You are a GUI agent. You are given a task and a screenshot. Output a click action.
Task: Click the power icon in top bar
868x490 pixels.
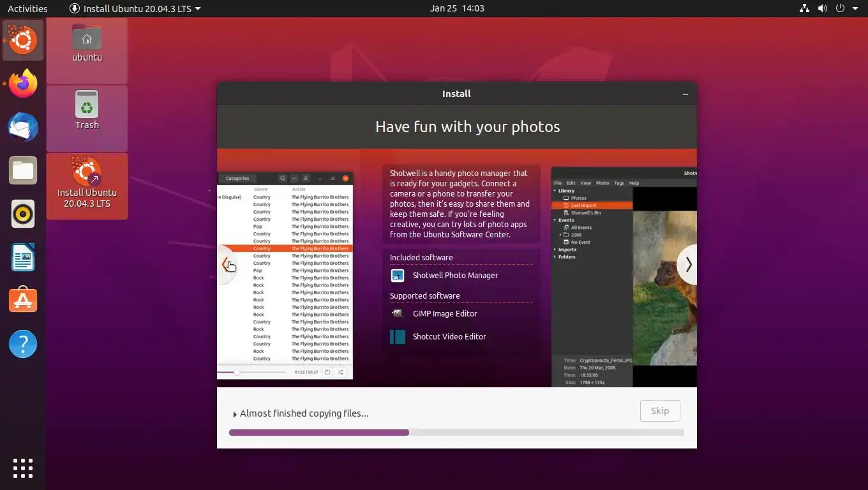point(840,8)
